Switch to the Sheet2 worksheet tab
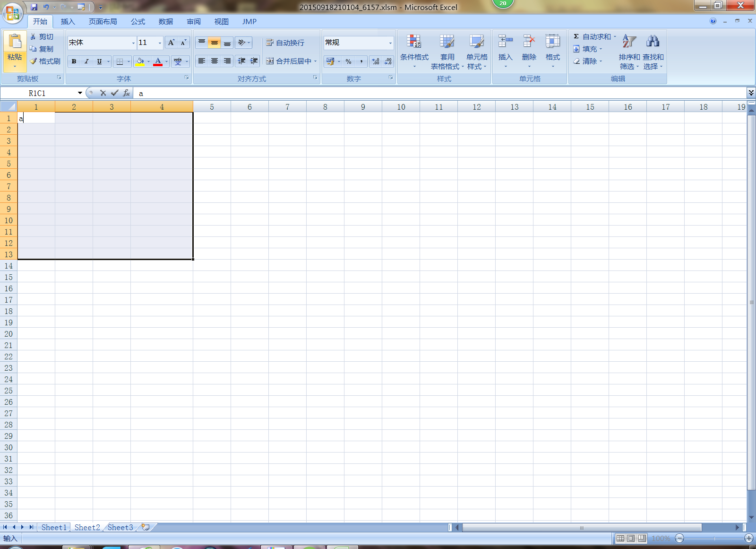 87,527
